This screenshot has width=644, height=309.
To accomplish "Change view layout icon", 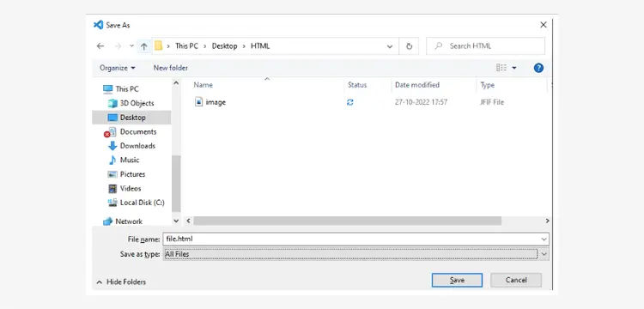I will click(501, 68).
